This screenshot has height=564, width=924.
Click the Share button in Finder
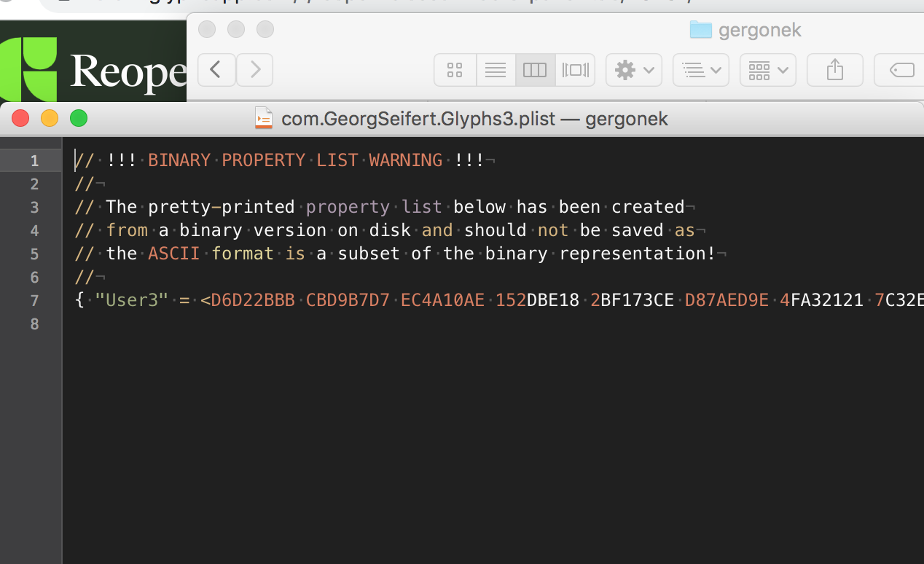coord(835,70)
